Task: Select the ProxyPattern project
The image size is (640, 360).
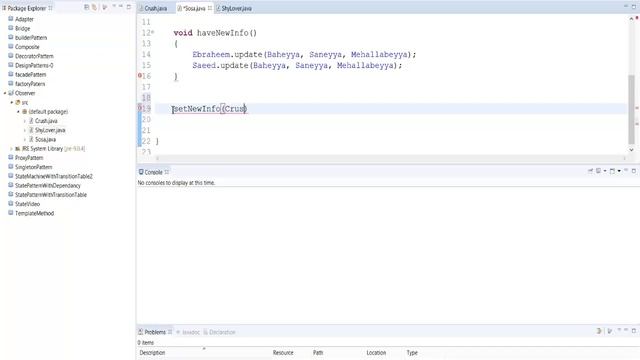Action: (29, 158)
